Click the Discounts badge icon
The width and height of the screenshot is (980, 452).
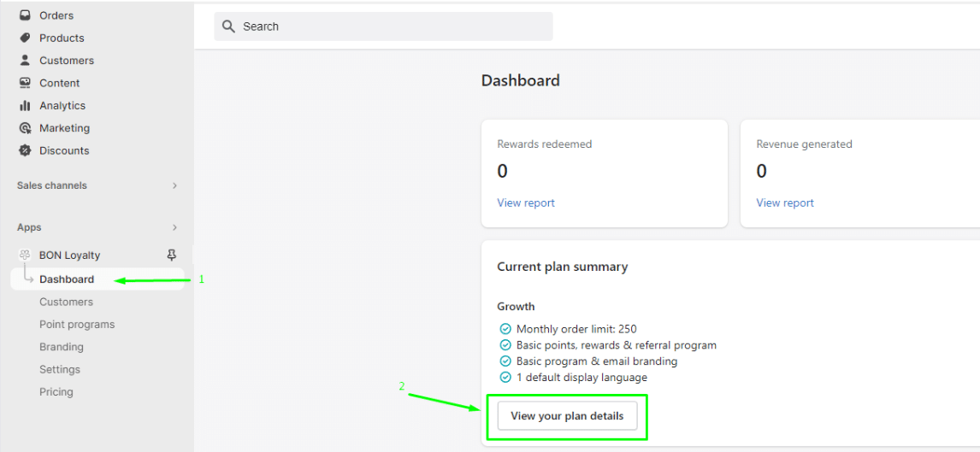click(x=25, y=150)
